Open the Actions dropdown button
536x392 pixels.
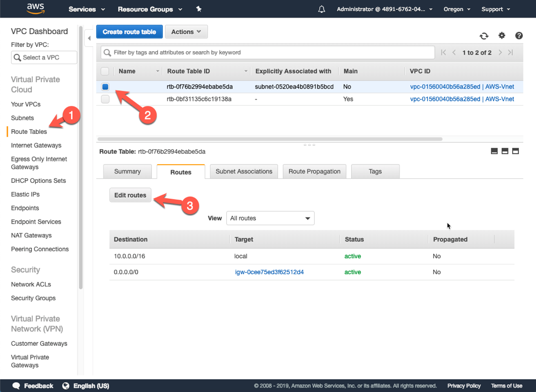click(187, 32)
